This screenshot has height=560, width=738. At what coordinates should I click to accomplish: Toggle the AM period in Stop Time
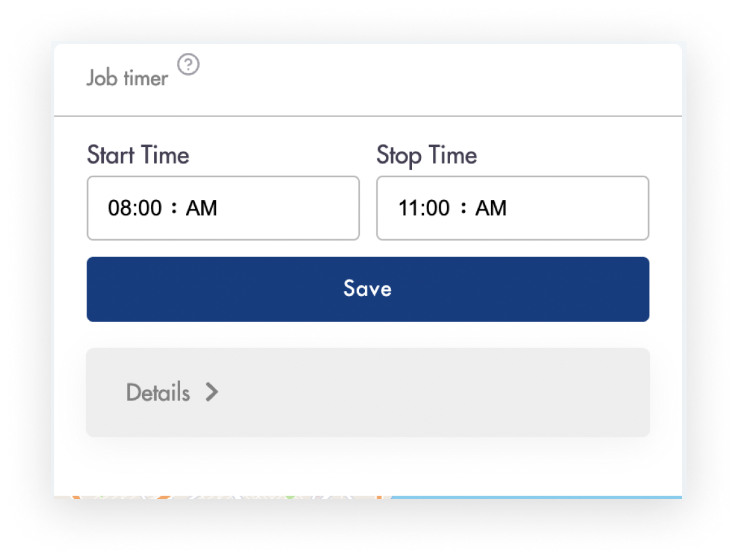pos(491,208)
